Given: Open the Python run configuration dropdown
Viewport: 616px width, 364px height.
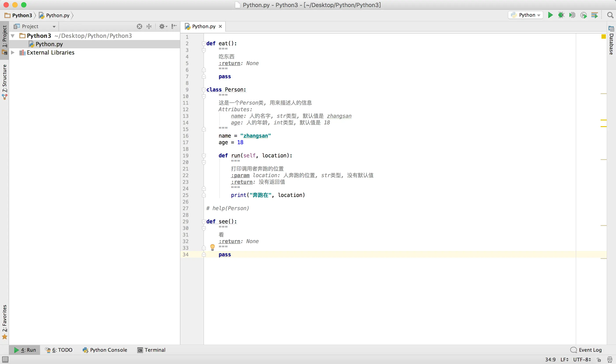Looking at the screenshot, I should [x=526, y=15].
